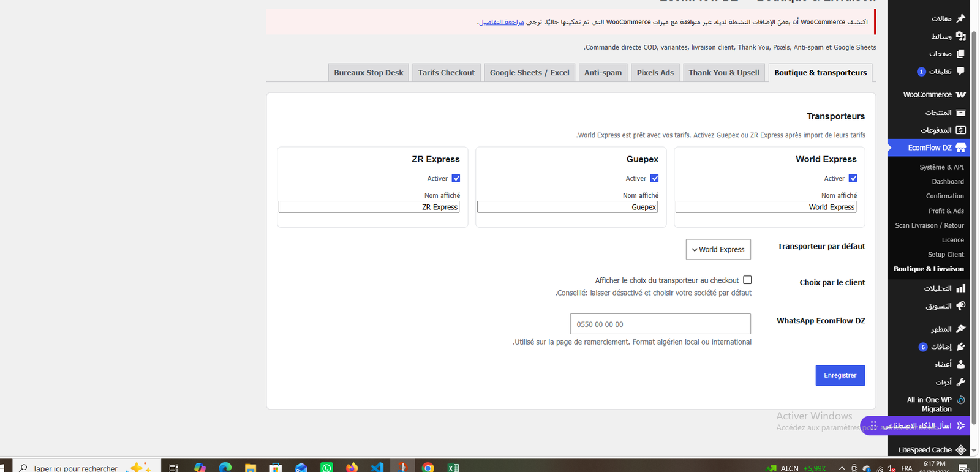Open أدوات tools wrench icon
This screenshot has height=472, width=980.
click(x=960, y=382)
